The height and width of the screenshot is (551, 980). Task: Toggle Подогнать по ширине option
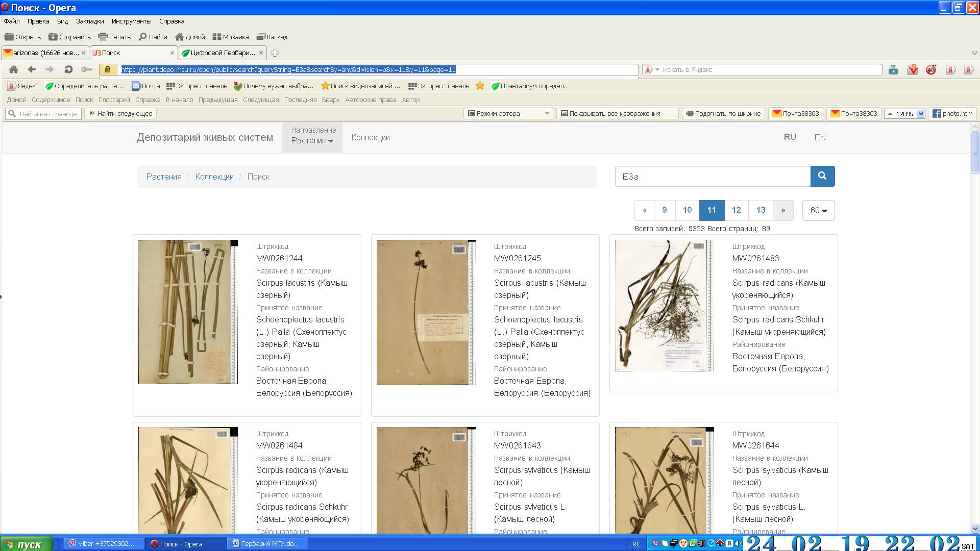pos(723,113)
